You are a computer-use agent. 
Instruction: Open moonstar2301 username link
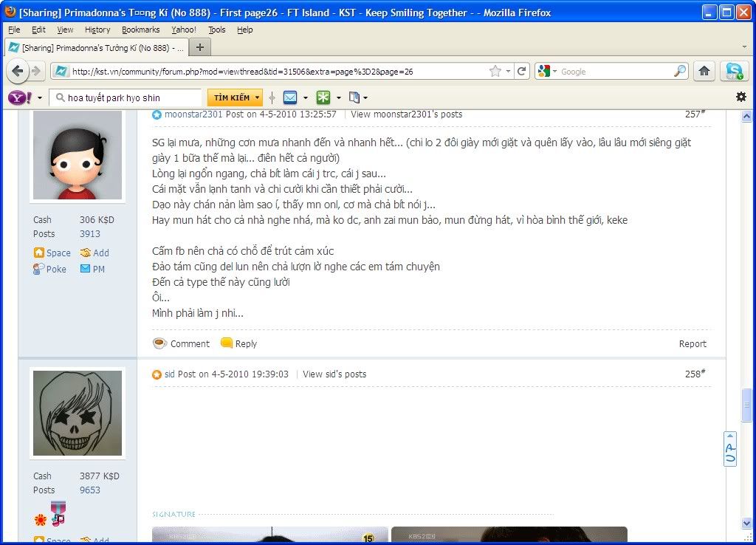point(193,114)
